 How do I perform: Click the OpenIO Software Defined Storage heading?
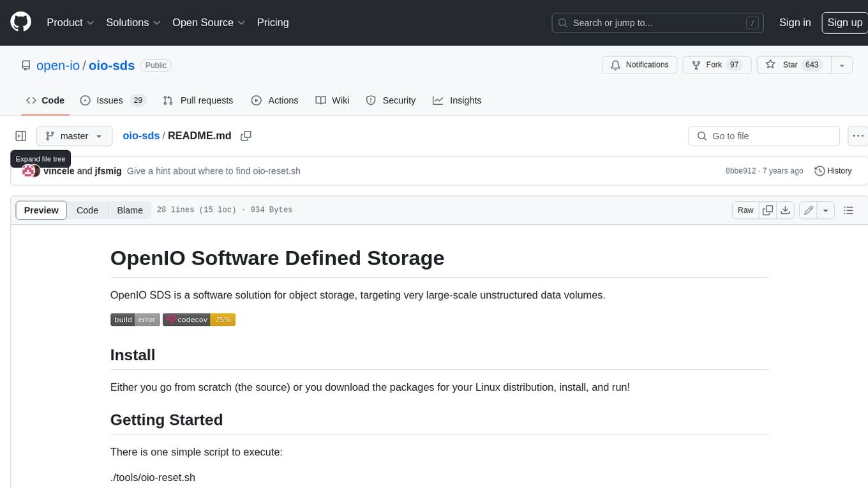click(x=277, y=258)
